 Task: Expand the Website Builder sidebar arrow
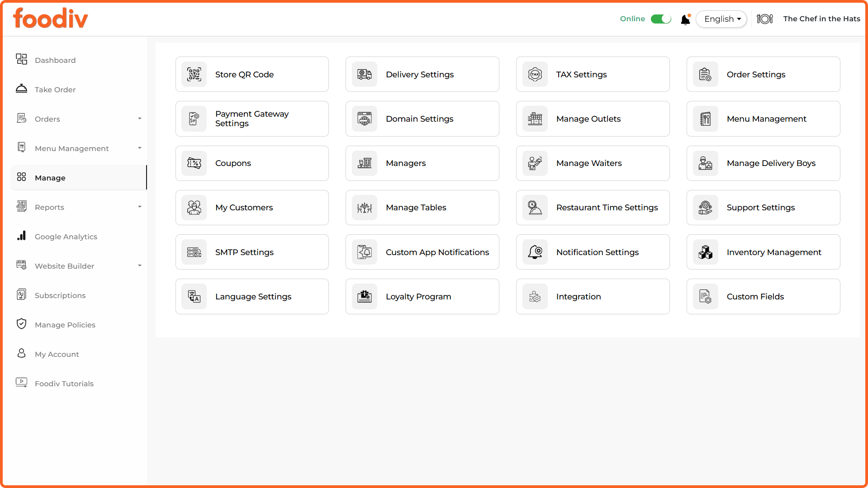pos(140,266)
